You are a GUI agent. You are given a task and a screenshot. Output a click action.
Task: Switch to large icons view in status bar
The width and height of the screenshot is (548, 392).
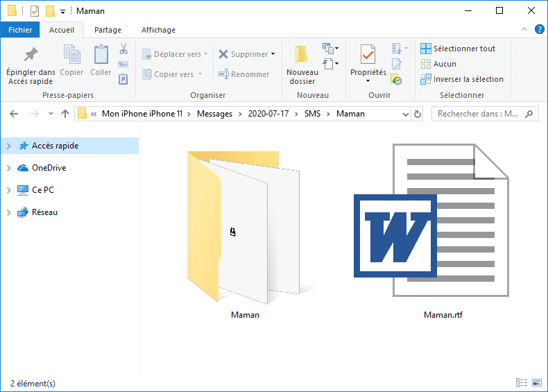tap(536, 383)
